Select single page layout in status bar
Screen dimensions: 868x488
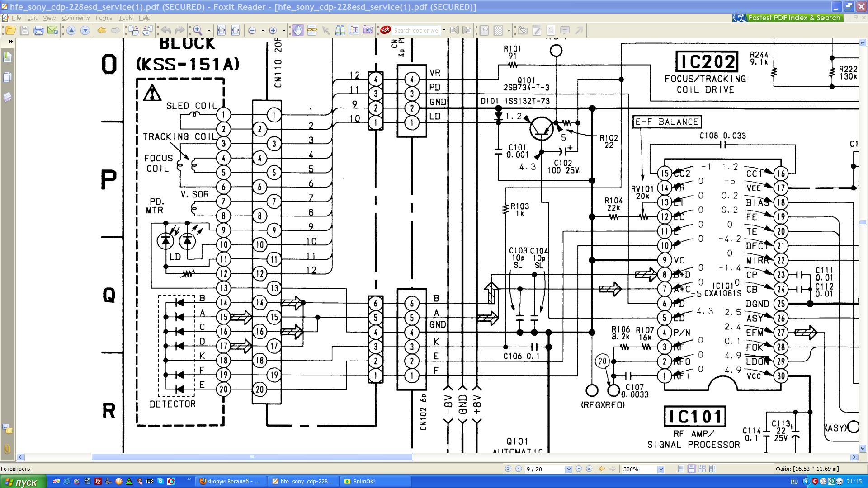click(681, 469)
